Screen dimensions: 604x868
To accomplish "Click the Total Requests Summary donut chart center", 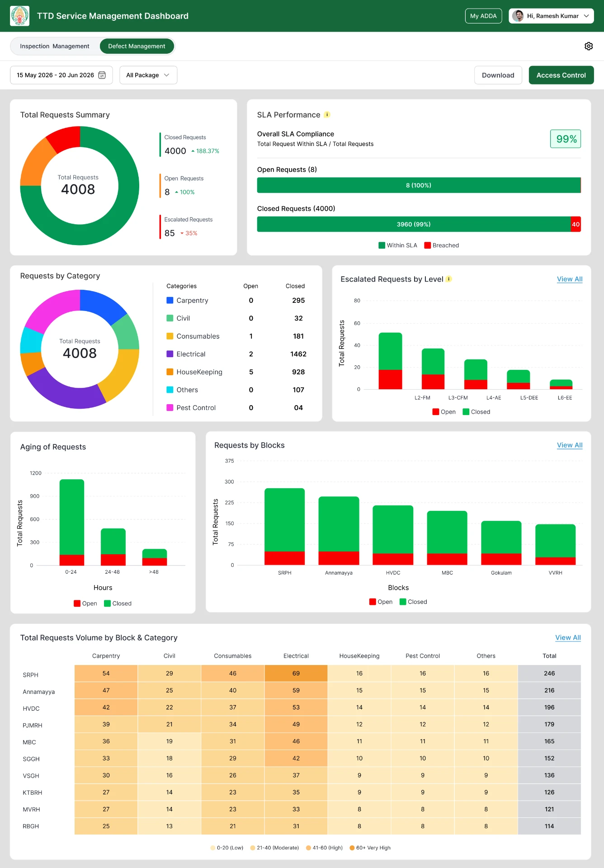I will (x=80, y=185).
